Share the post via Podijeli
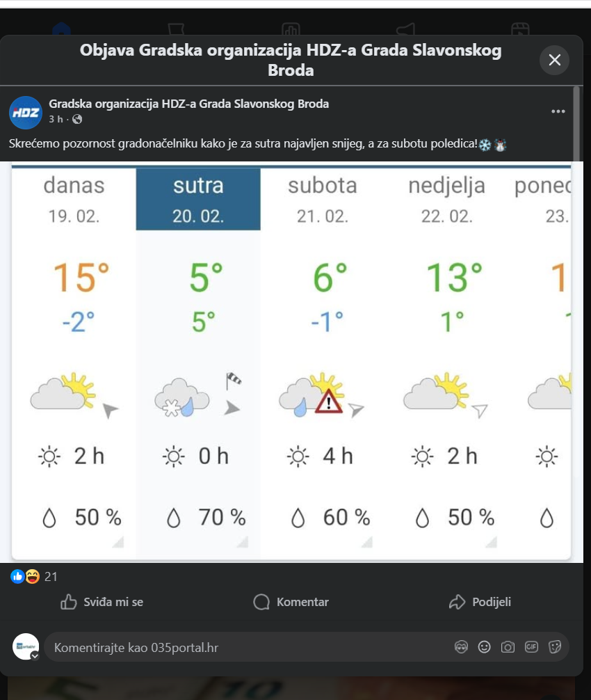Viewport: 591px width, 700px height. tap(480, 602)
